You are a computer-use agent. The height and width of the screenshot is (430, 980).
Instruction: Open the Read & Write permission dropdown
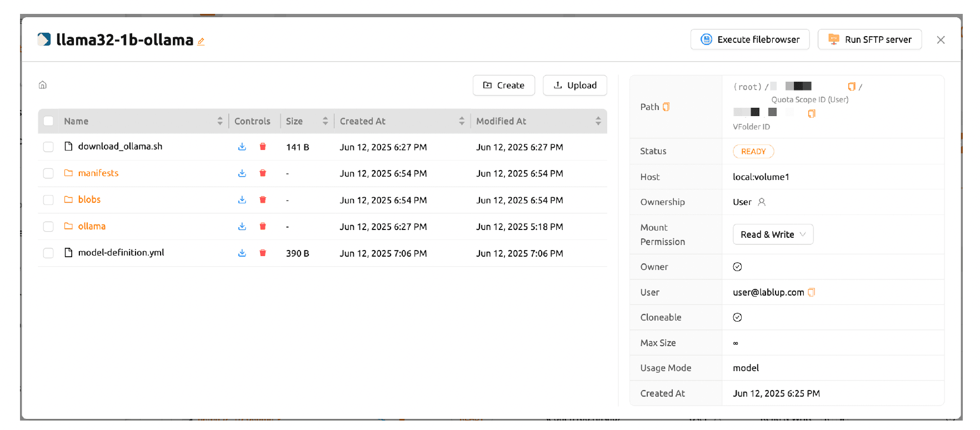pos(773,234)
